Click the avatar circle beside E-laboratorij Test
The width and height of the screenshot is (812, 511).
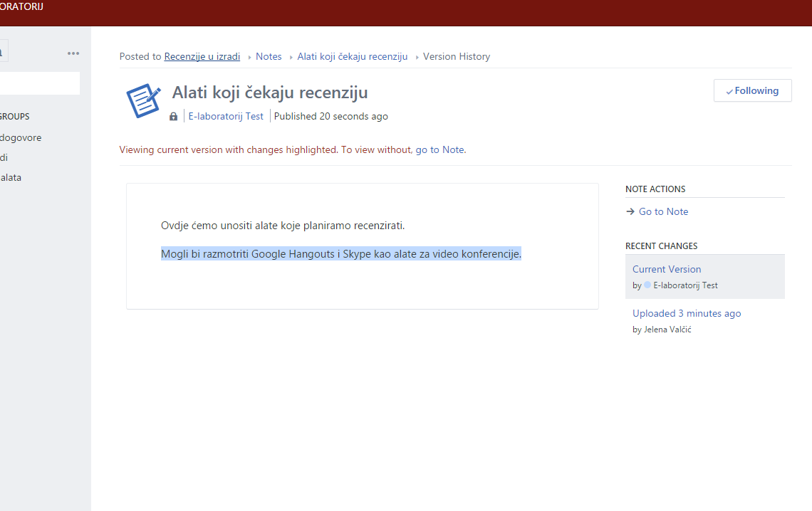pos(647,285)
